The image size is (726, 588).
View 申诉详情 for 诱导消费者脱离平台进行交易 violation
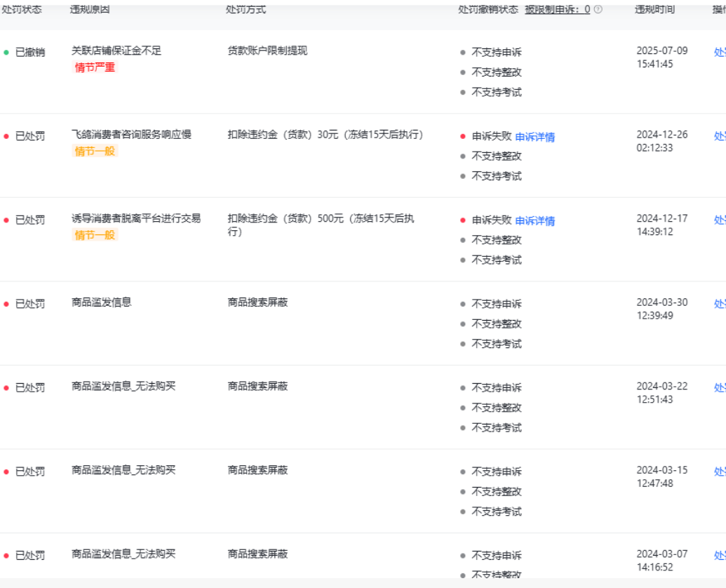click(535, 221)
